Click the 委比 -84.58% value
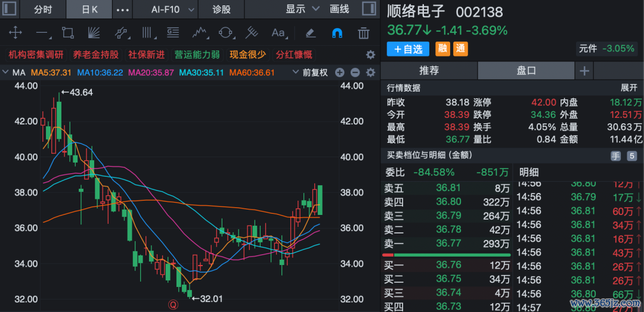 [434, 172]
